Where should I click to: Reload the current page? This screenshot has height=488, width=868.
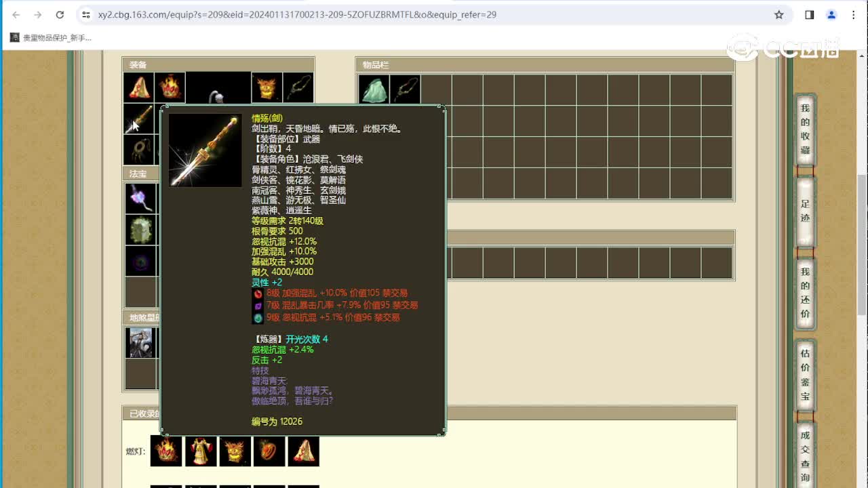(60, 14)
